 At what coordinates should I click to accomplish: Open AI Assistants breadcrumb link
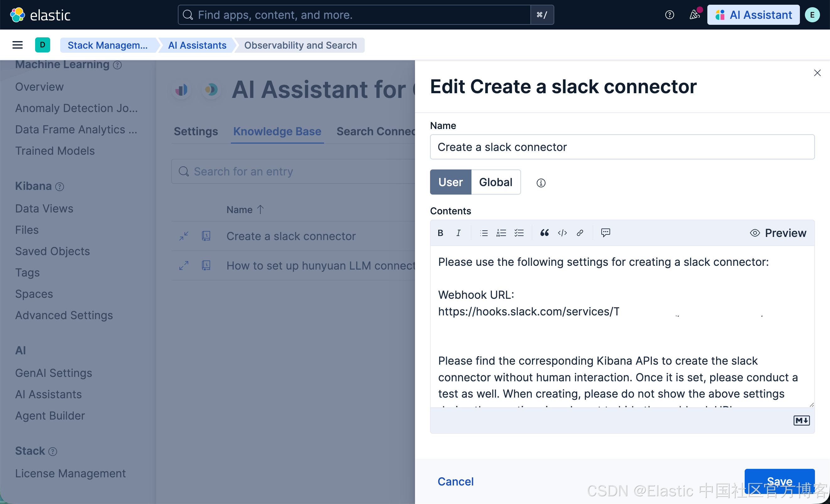(x=197, y=45)
